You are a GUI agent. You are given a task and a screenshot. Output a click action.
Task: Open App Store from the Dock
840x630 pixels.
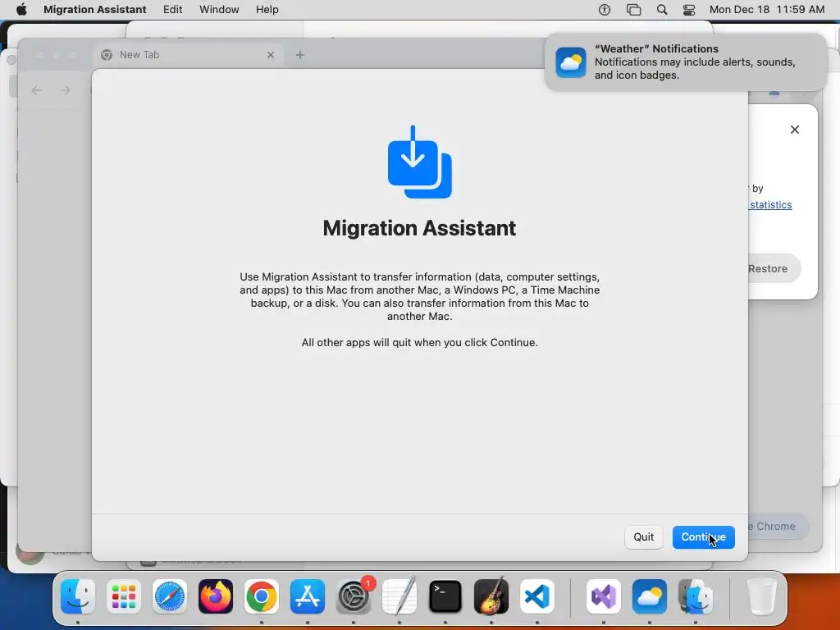click(308, 596)
